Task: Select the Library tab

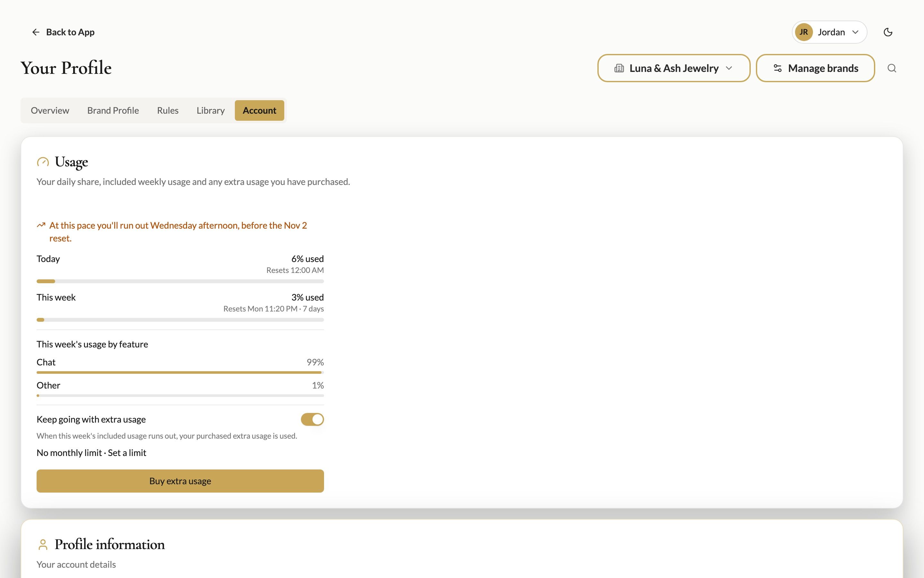Action: coord(210,110)
